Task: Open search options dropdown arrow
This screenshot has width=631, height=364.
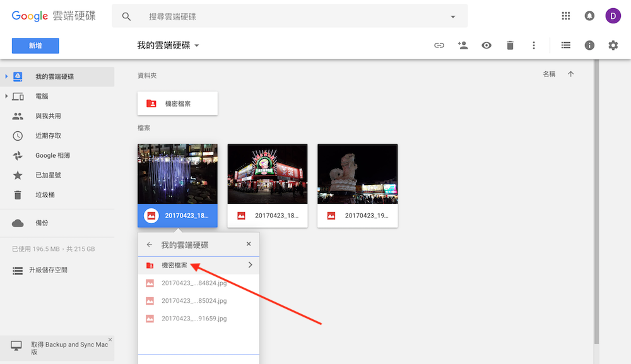Action: tap(452, 17)
